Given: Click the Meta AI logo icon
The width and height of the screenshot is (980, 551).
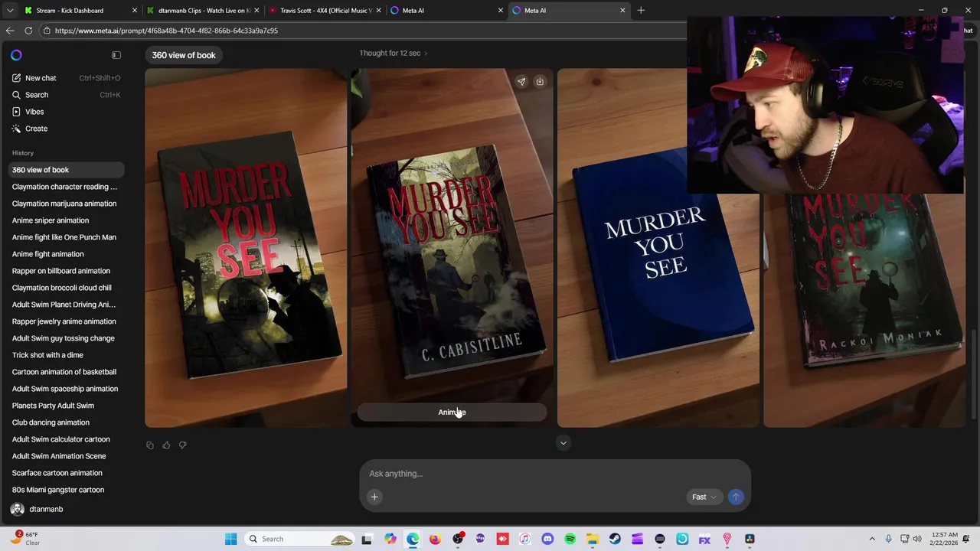Looking at the screenshot, I should coord(16,55).
